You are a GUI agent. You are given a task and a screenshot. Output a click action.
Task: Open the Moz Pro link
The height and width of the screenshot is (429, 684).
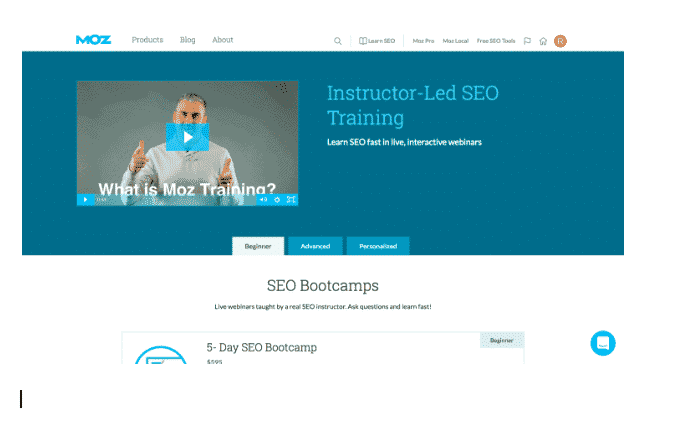click(423, 41)
